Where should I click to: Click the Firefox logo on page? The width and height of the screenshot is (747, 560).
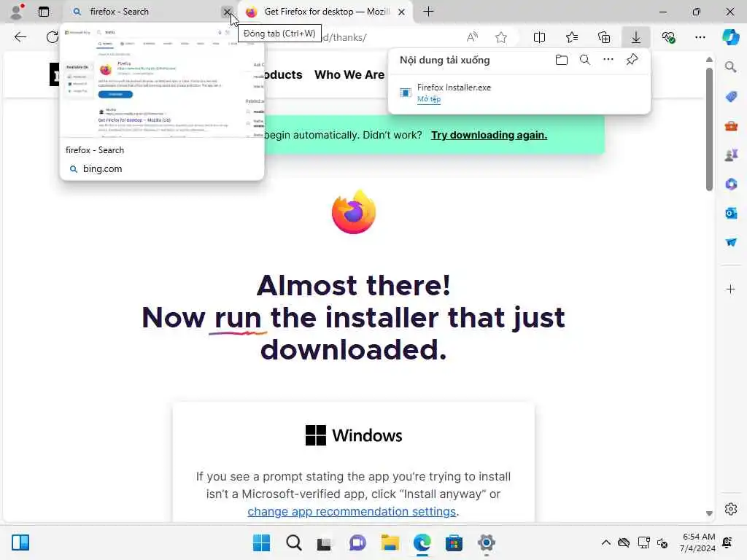(354, 212)
